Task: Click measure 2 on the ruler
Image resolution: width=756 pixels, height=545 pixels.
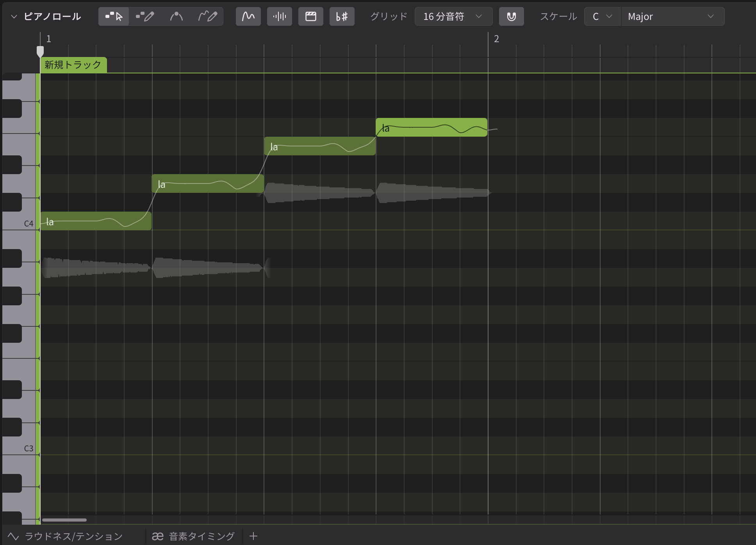Action: point(496,39)
